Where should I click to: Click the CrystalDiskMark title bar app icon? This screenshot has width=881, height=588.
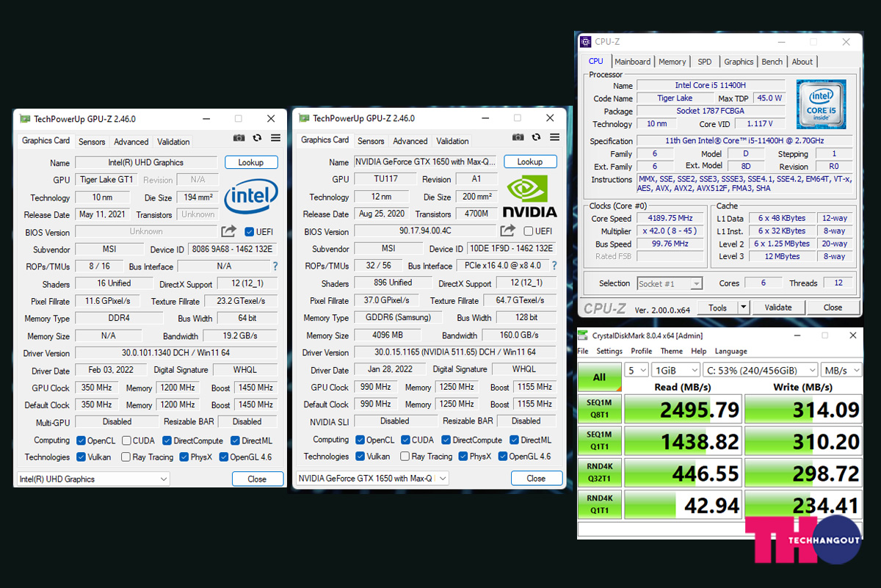[x=584, y=335]
